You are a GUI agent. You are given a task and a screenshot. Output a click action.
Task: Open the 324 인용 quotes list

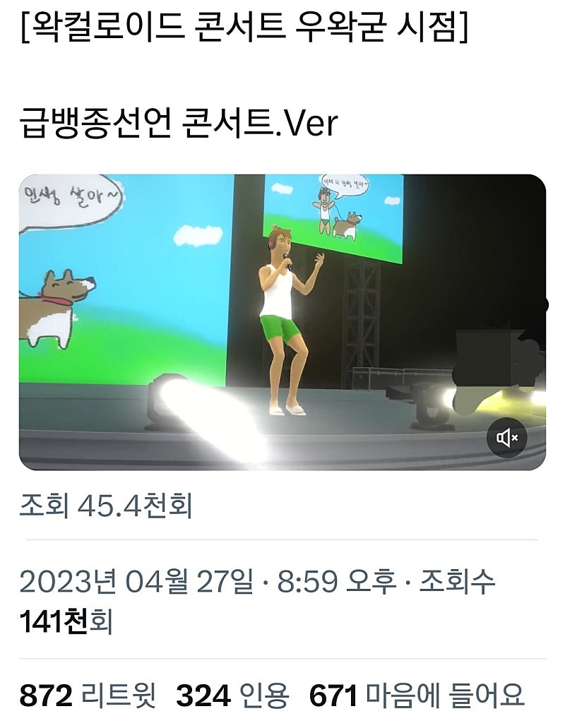(232, 695)
